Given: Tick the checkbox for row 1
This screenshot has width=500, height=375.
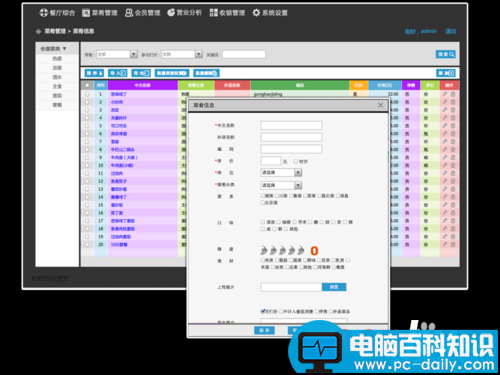Looking at the screenshot, I should (x=87, y=94).
